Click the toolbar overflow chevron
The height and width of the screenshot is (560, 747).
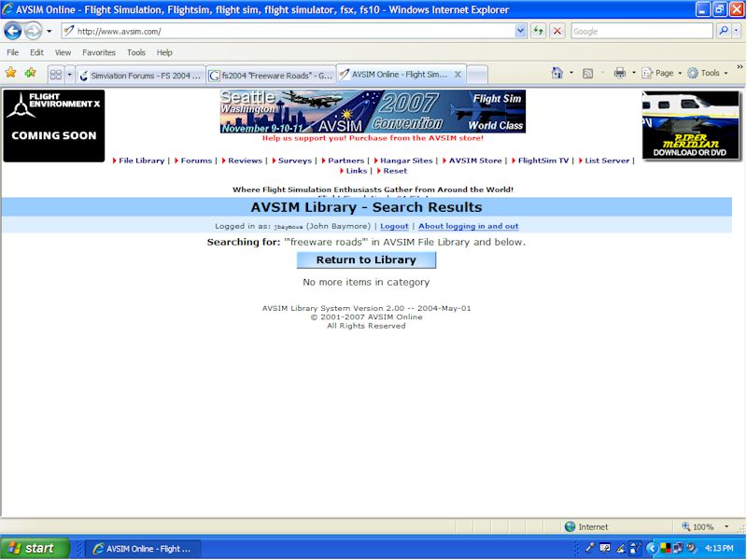[740, 67]
